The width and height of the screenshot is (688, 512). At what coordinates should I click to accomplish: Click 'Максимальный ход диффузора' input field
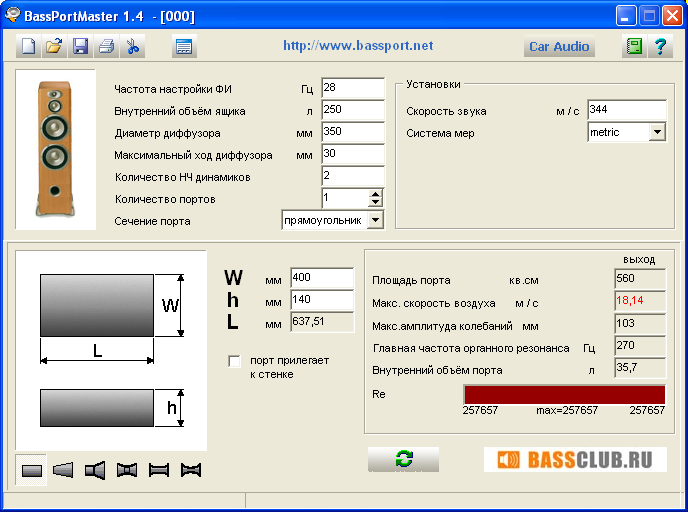pos(353,154)
